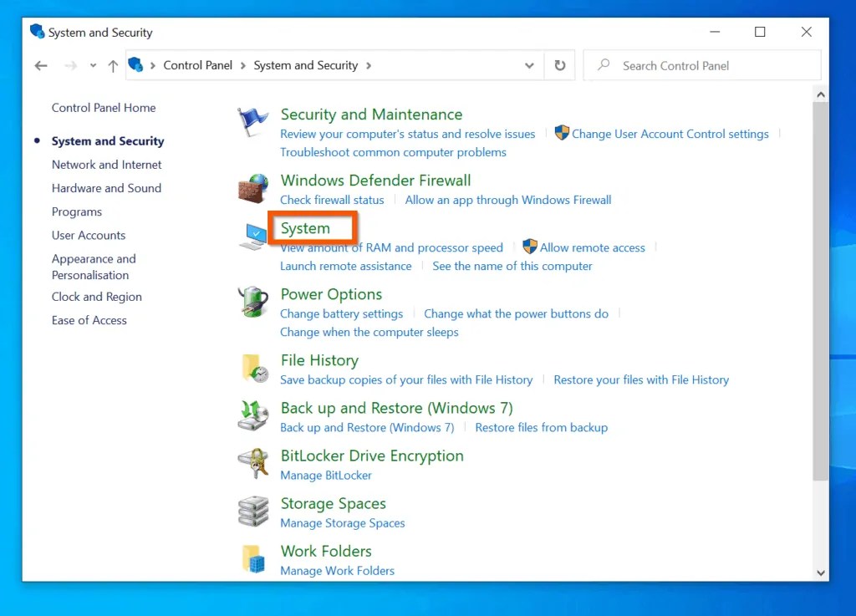Click the File History clock icon
Image resolution: width=856 pixels, height=616 pixels.
(x=252, y=369)
